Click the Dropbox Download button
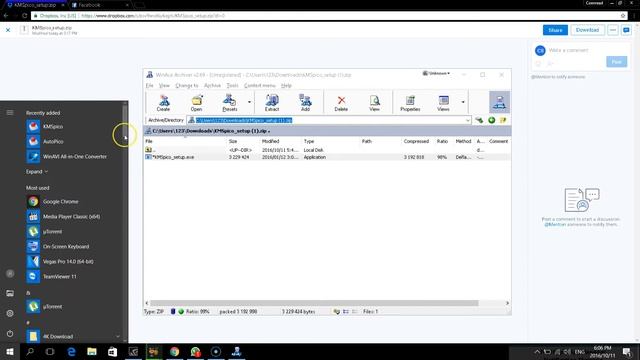The image size is (640, 360). pos(587,30)
